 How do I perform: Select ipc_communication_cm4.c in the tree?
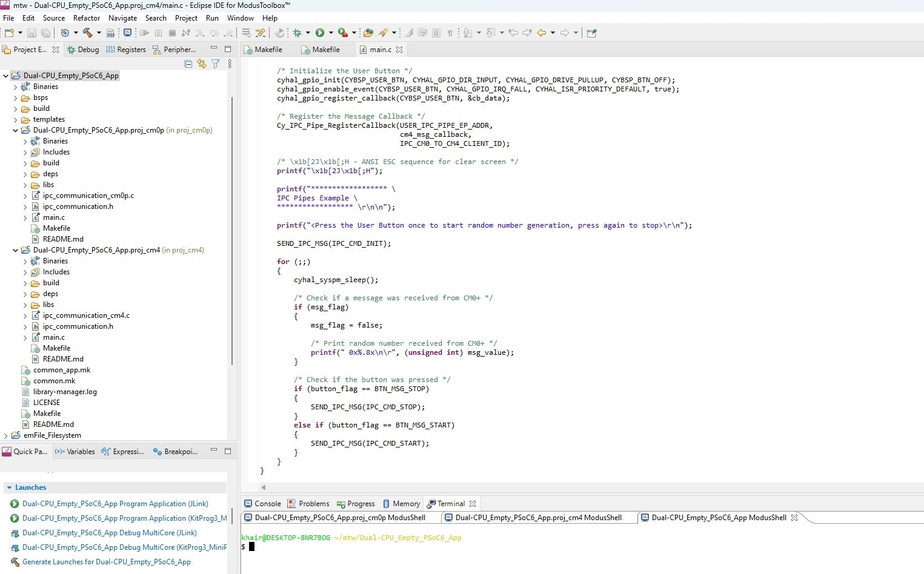coord(86,315)
